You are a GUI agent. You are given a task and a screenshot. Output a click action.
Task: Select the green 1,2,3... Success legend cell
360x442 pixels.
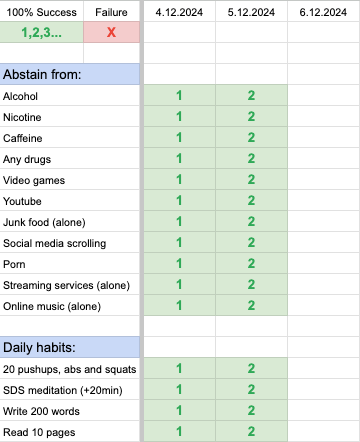pyautogui.click(x=41, y=32)
